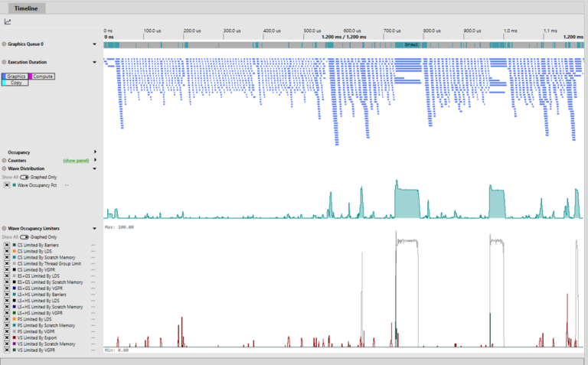
Task: Click the blue color bar on the Graphics legend
Action: [x=4, y=76]
